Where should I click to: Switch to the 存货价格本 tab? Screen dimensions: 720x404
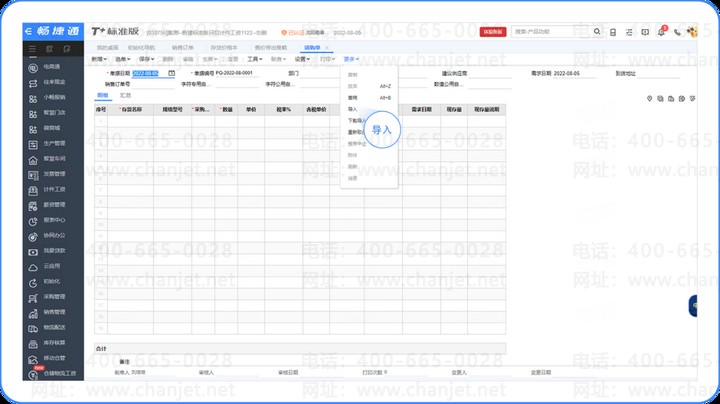click(224, 48)
